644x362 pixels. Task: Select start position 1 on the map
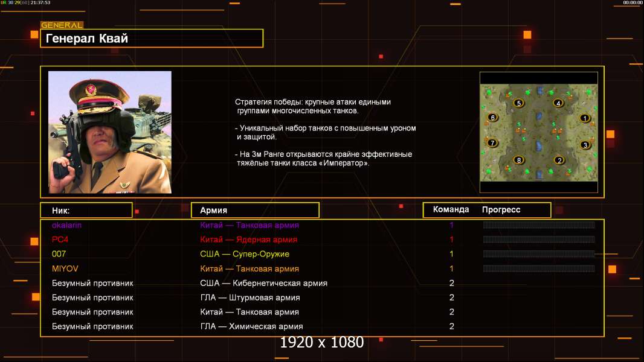[584, 118]
